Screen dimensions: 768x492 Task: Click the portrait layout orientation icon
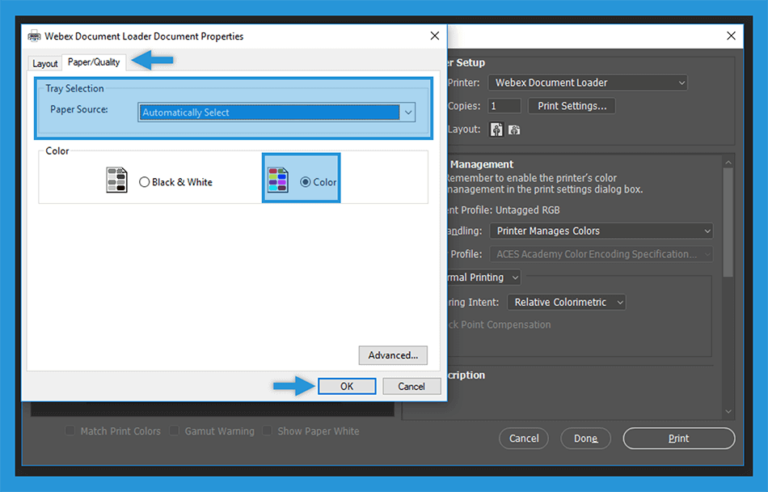point(496,130)
